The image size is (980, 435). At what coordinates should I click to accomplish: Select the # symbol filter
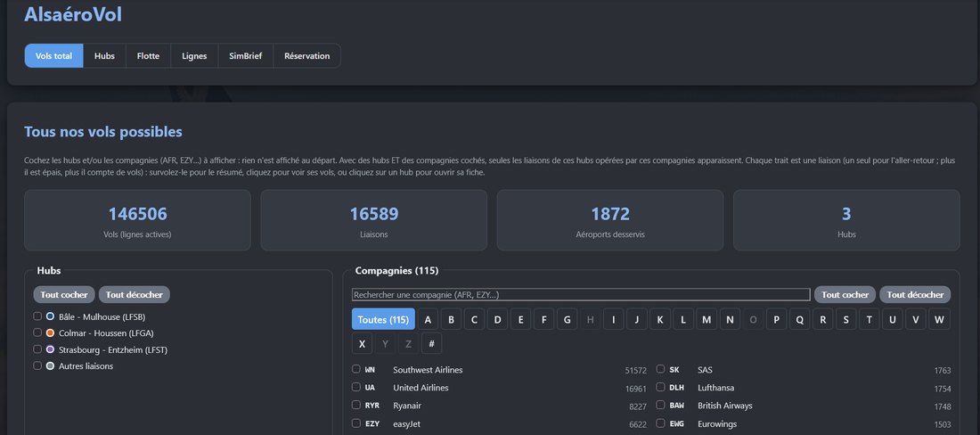pyautogui.click(x=432, y=343)
